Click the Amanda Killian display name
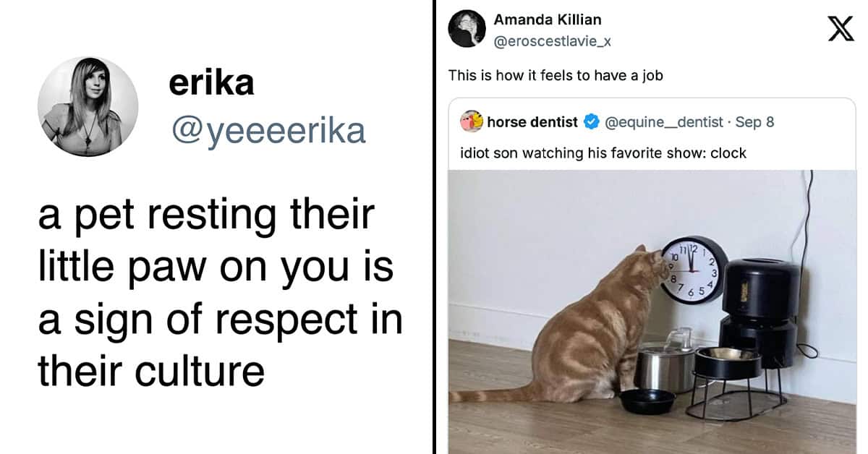This screenshot has height=454, width=868. tap(548, 20)
